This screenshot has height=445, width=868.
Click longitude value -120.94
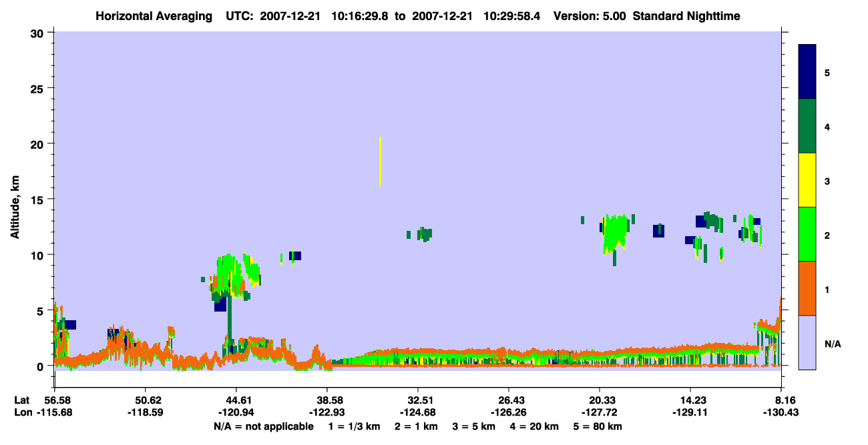click(236, 413)
